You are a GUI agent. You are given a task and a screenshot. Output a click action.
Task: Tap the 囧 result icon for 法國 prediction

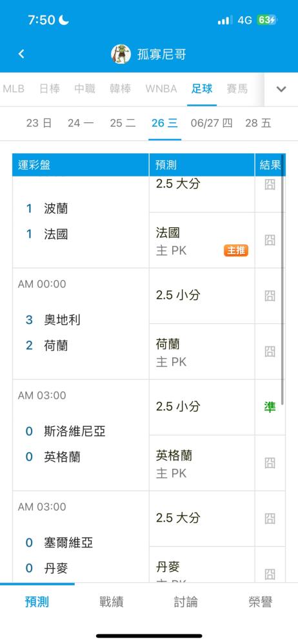(270, 240)
